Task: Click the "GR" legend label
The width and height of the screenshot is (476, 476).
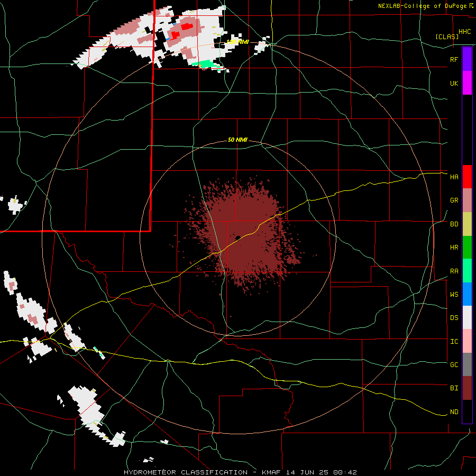Action: click(454, 200)
